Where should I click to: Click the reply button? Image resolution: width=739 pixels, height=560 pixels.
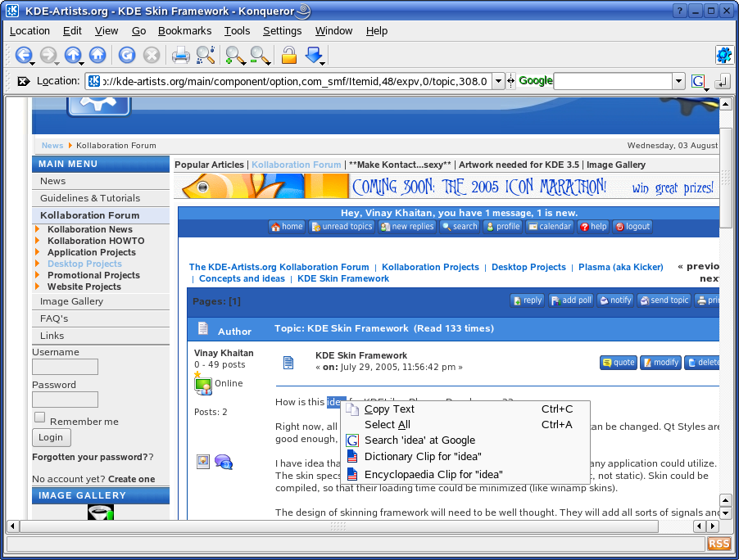pos(528,300)
